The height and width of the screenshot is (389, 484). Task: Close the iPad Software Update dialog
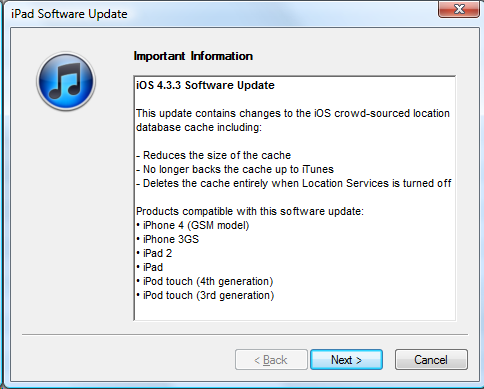[x=459, y=9]
